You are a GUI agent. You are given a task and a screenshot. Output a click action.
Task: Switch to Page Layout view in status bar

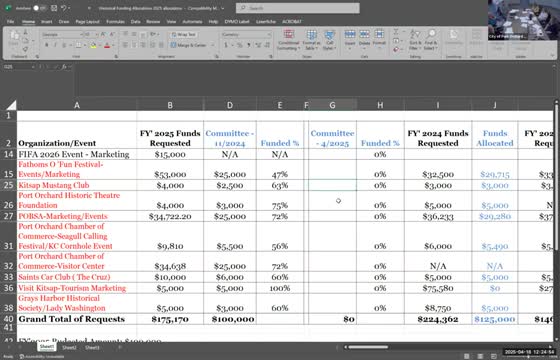click(x=480, y=356)
